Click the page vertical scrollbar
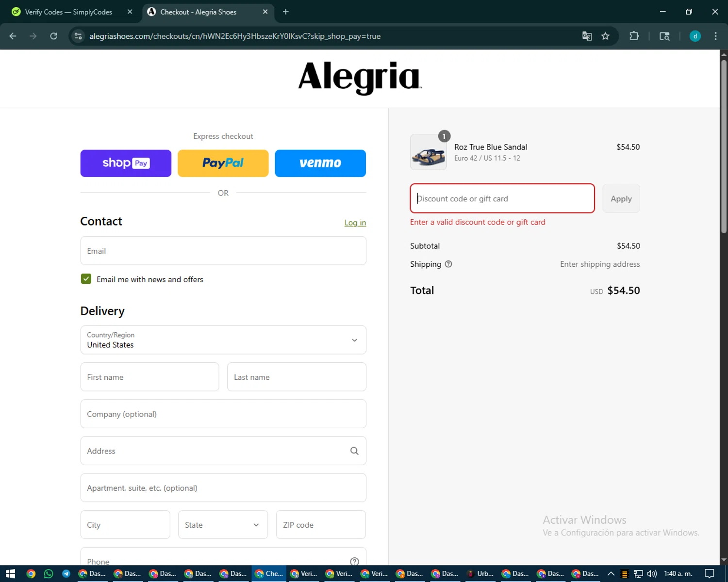The width and height of the screenshot is (728, 582). [724, 145]
